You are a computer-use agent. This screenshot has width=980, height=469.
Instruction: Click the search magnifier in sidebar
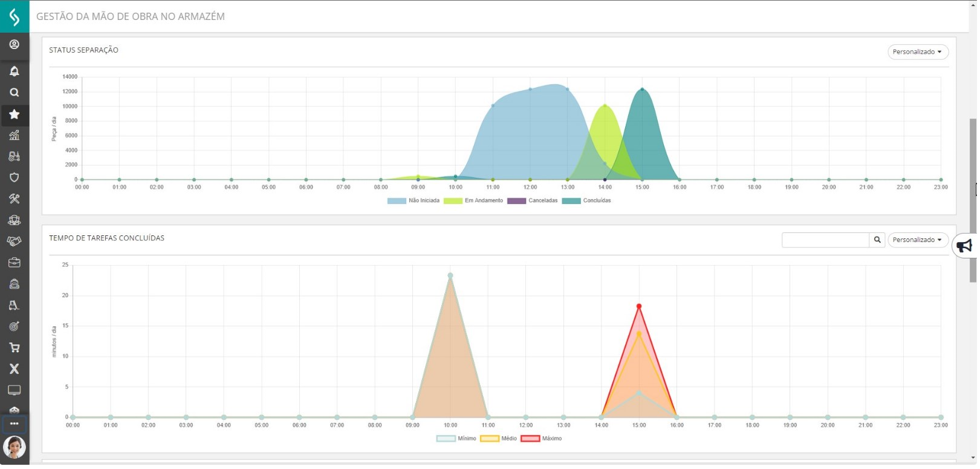coord(15,93)
